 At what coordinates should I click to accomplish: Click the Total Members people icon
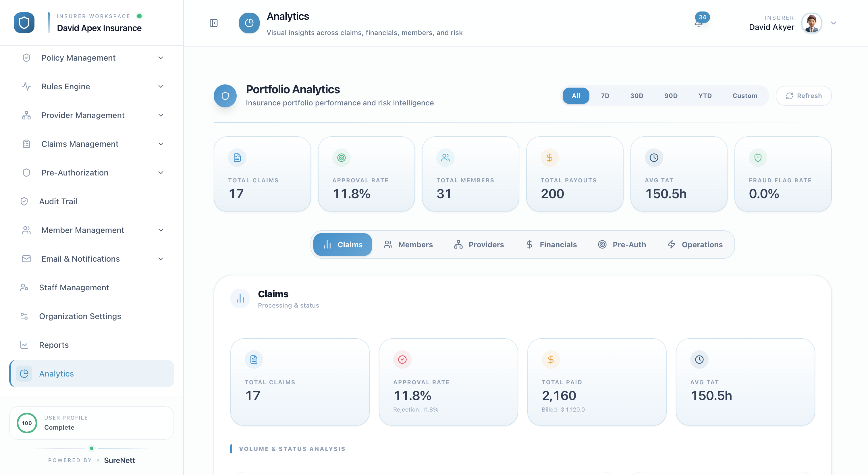click(x=445, y=158)
